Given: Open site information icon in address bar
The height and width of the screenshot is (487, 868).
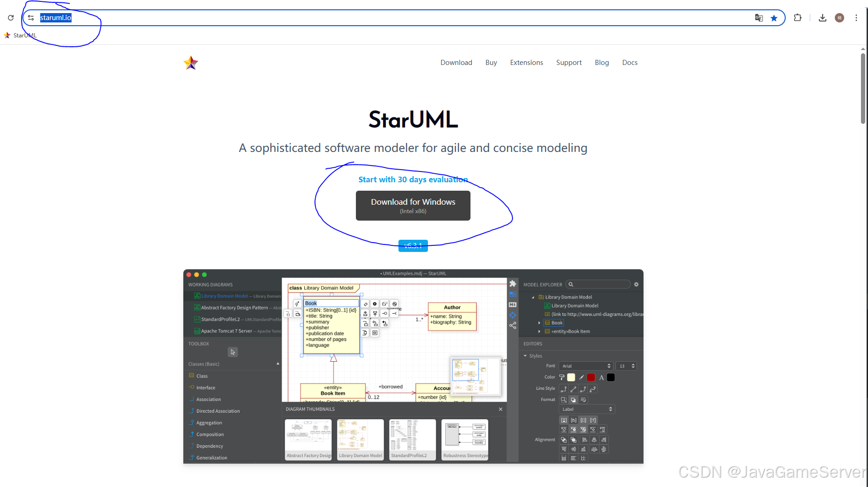Looking at the screenshot, I should click(31, 18).
